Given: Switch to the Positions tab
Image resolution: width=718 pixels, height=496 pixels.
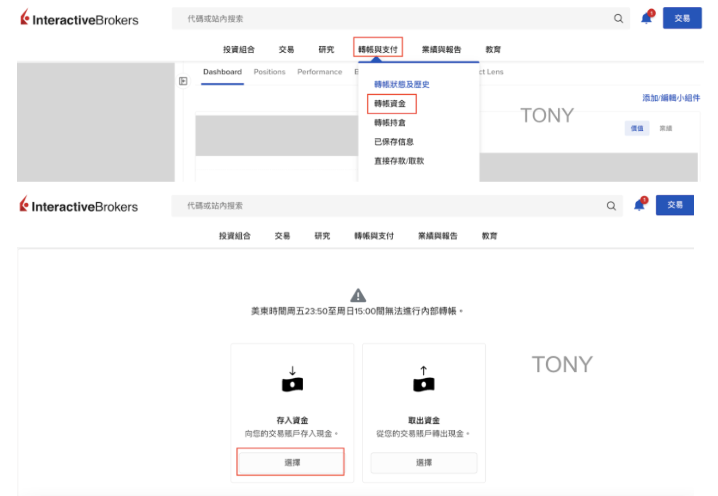Looking at the screenshot, I should [269, 72].
